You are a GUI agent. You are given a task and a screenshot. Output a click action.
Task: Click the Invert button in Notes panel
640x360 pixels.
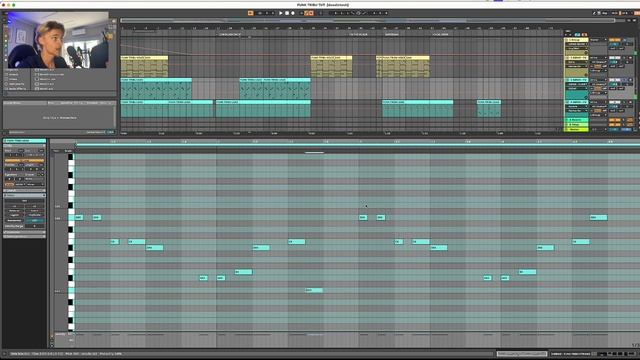point(35,211)
